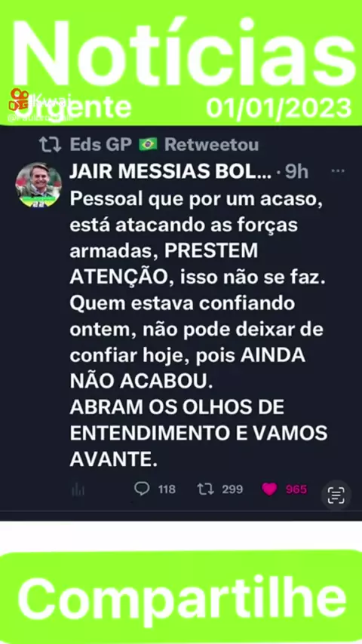Click the 118 replies count
362x644 pixels.
pyautogui.click(x=167, y=489)
